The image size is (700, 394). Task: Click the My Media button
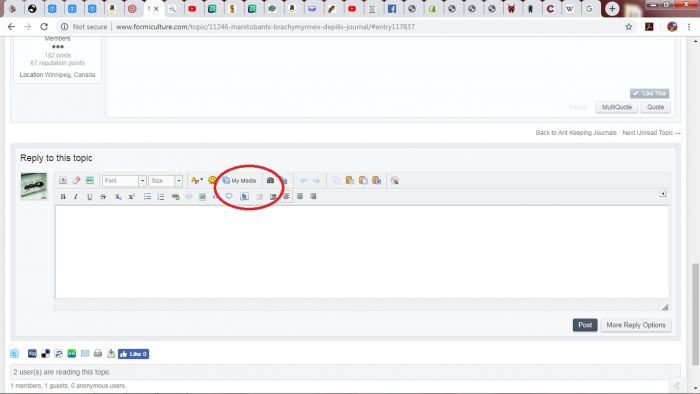239,180
